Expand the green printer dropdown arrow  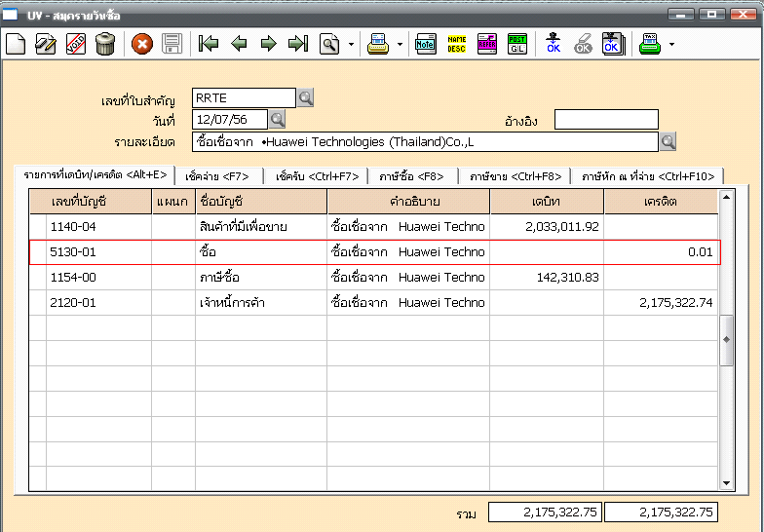point(671,45)
